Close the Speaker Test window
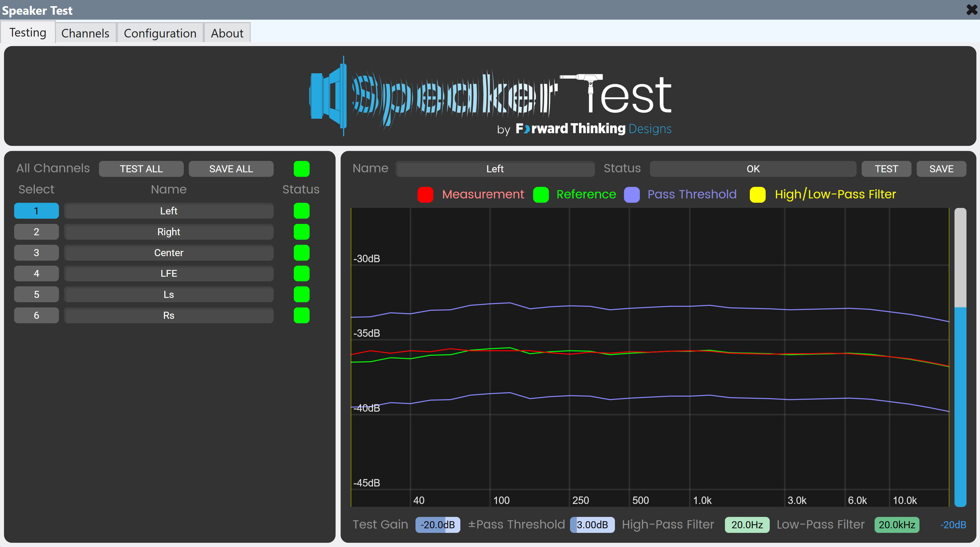 pos(971,10)
